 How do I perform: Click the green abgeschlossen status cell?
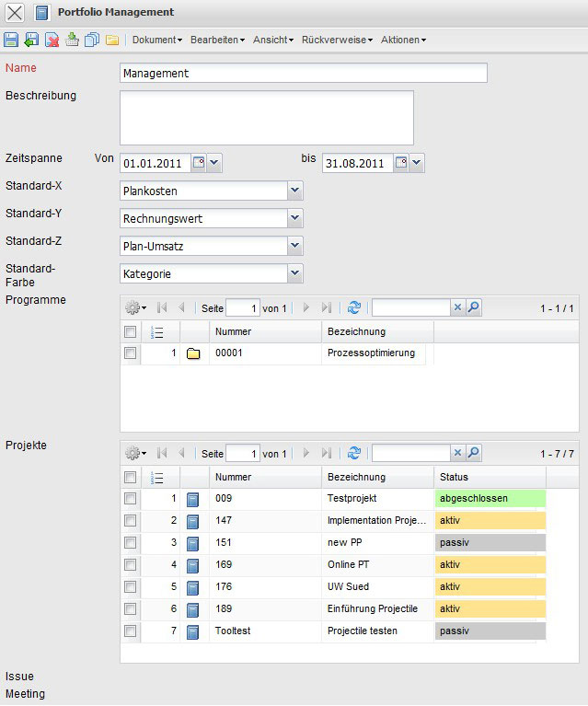pos(490,499)
